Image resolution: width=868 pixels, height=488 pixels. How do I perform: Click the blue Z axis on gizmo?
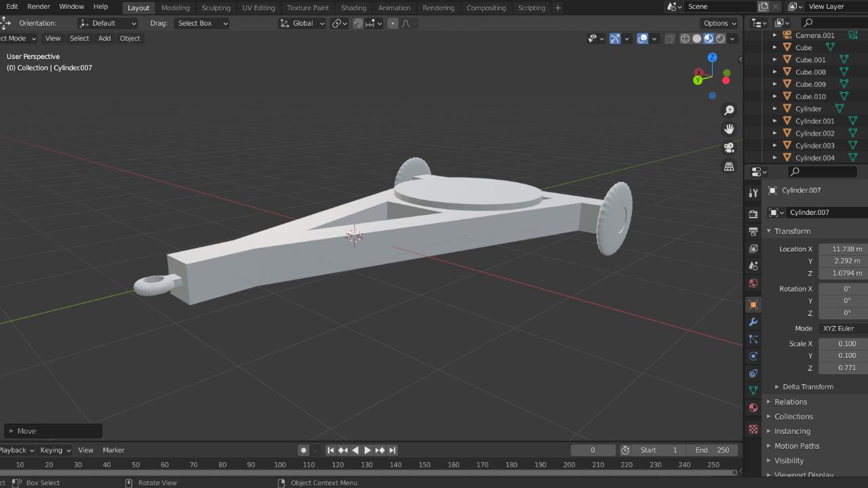coord(712,58)
